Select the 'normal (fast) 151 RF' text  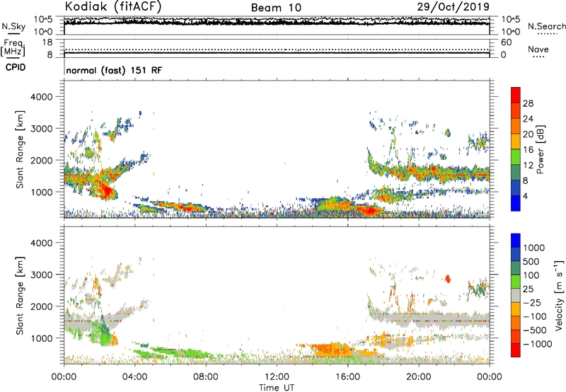(x=114, y=70)
